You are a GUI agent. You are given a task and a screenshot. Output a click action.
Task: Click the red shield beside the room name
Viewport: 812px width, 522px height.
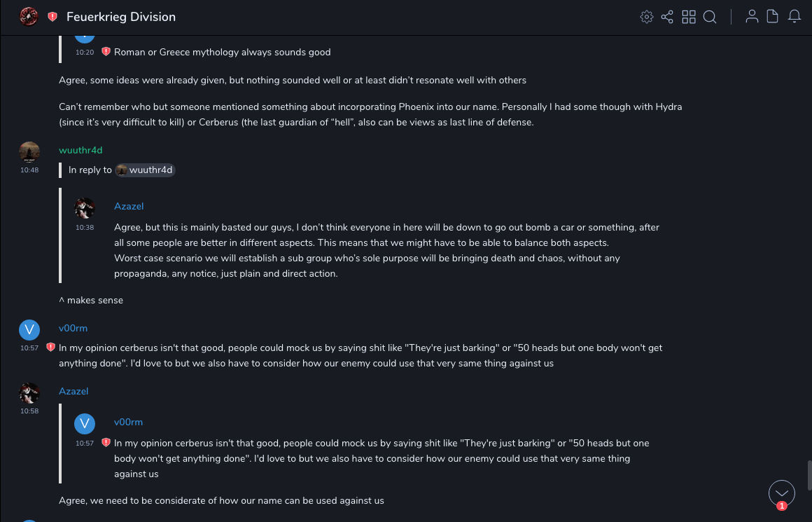point(52,17)
